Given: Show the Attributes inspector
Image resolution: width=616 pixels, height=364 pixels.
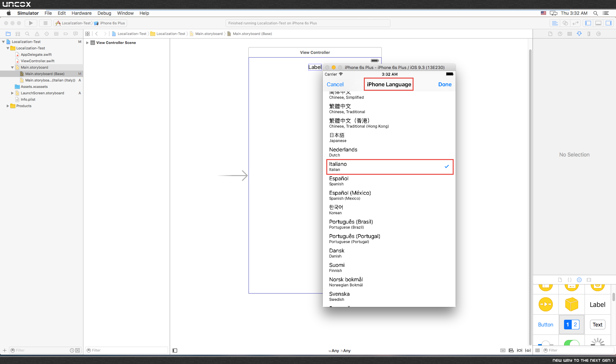Looking at the screenshot, I should (579, 34).
